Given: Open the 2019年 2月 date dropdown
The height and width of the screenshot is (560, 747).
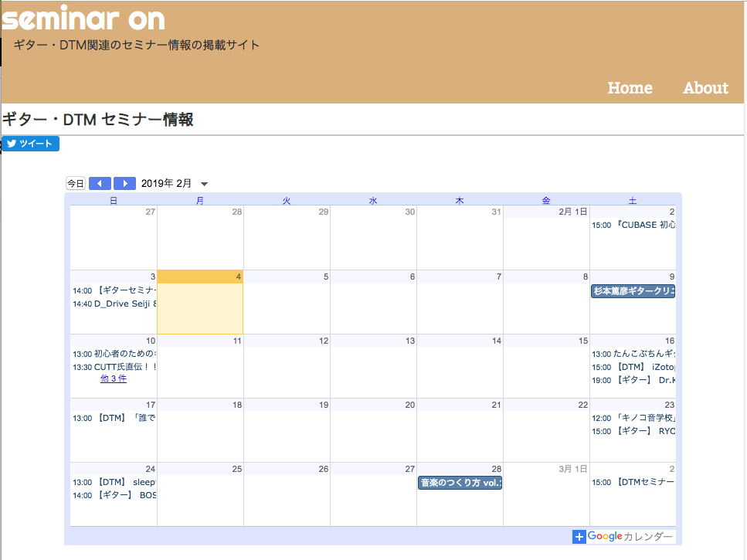Looking at the screenshot, I should (204, 184).
